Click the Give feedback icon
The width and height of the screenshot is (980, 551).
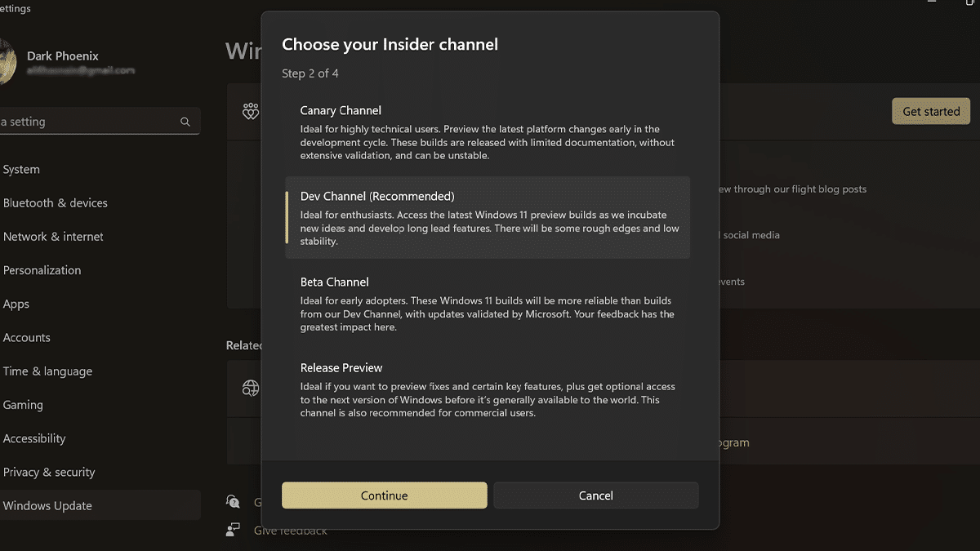(234, 530)
